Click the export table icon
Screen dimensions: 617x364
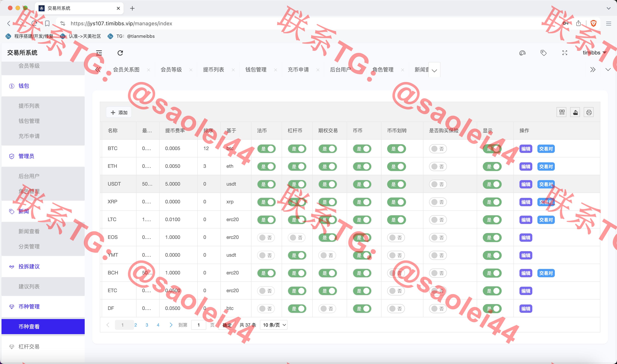tap(575, 112)
